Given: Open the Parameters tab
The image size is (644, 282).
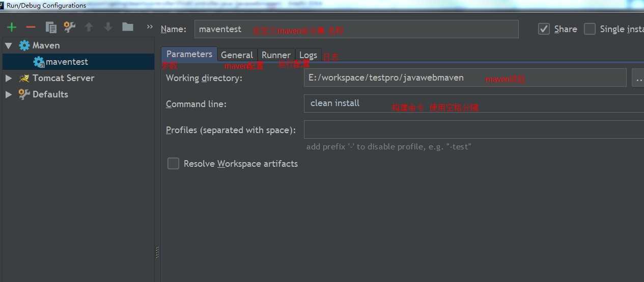Looking at the screenshot, I should [x=189, y=54].
